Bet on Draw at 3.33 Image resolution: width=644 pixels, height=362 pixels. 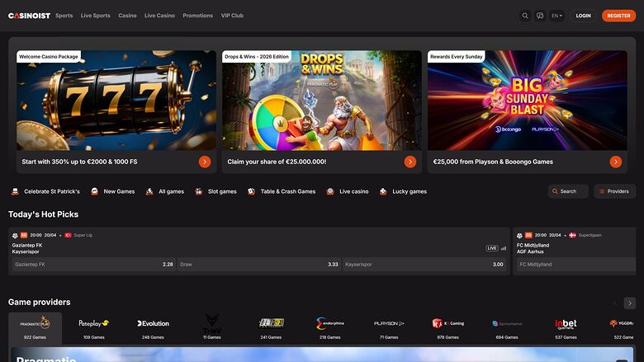point(258,265)
